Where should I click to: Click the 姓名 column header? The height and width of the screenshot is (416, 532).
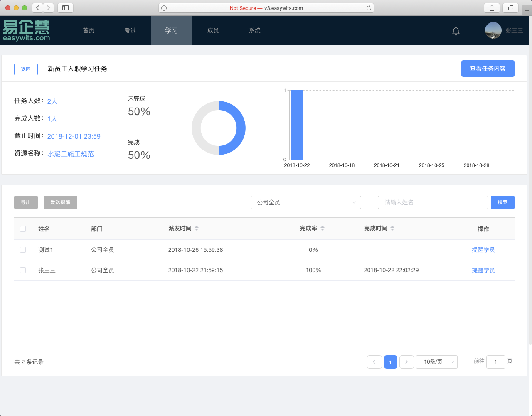coord(44,229)
